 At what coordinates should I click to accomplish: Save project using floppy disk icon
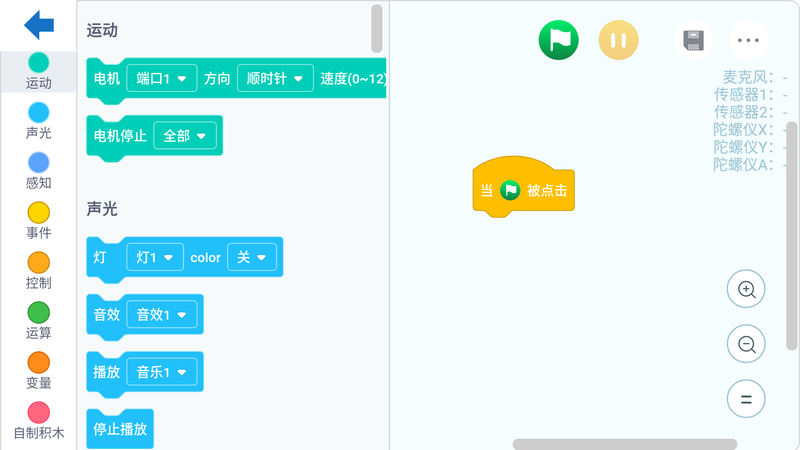[693, 40]
